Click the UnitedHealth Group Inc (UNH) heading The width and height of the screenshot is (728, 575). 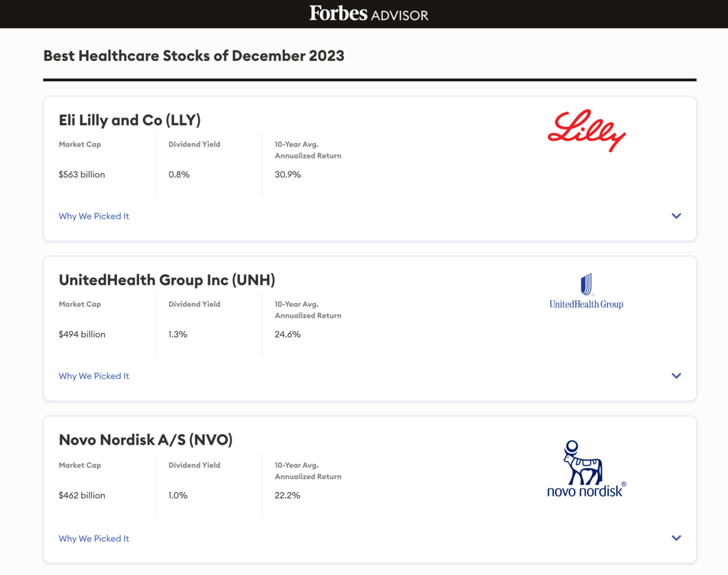pyautogui.click(x=167, y=280)
